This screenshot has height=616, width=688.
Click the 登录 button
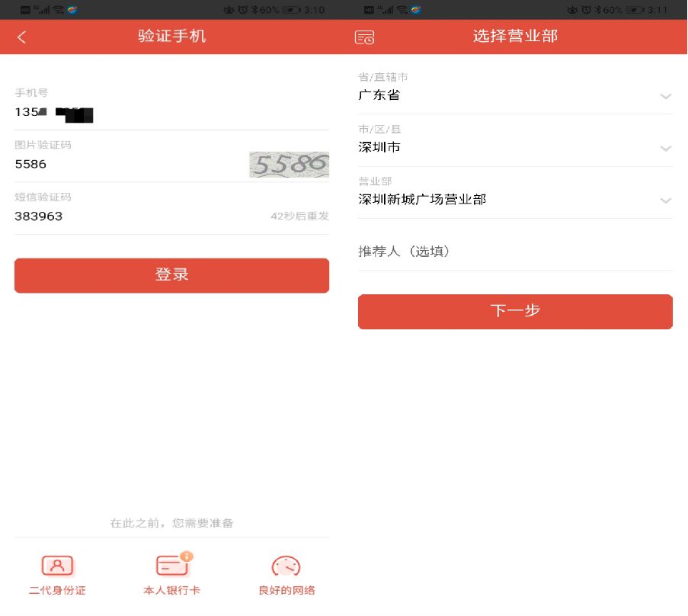[x=171, y=275]
